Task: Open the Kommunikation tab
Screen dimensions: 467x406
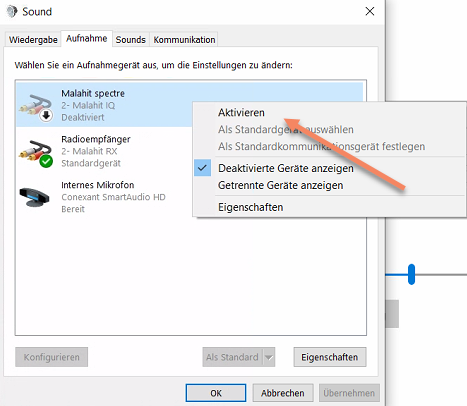Action: [184, 40]
